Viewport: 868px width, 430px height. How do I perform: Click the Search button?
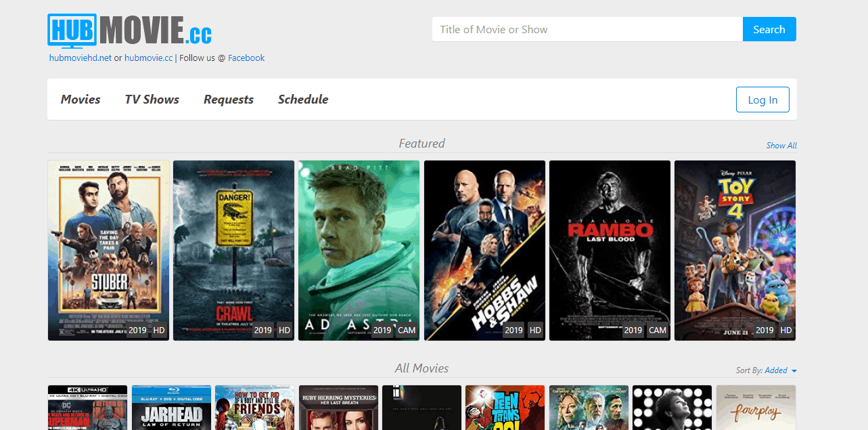tap(769, 29)
